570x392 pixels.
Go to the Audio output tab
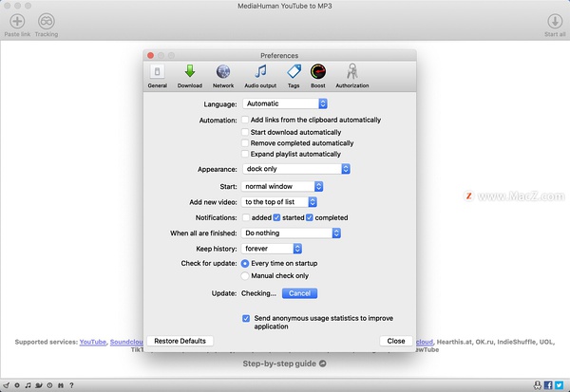pos(260,76)
